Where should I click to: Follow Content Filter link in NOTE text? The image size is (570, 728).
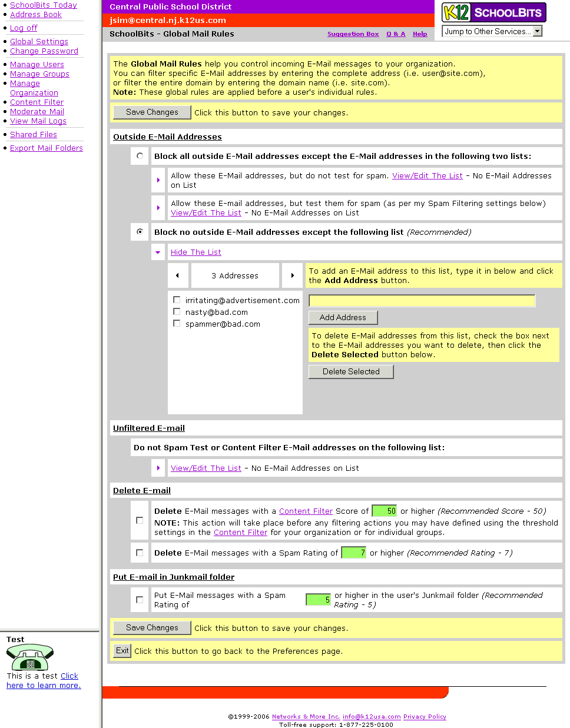(x=240, y=532)
